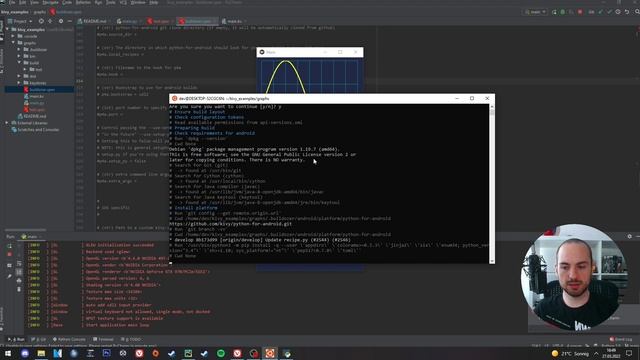
Task: Click the trash clear-all icon in the Run panel
Action: [x=19, y=289]
